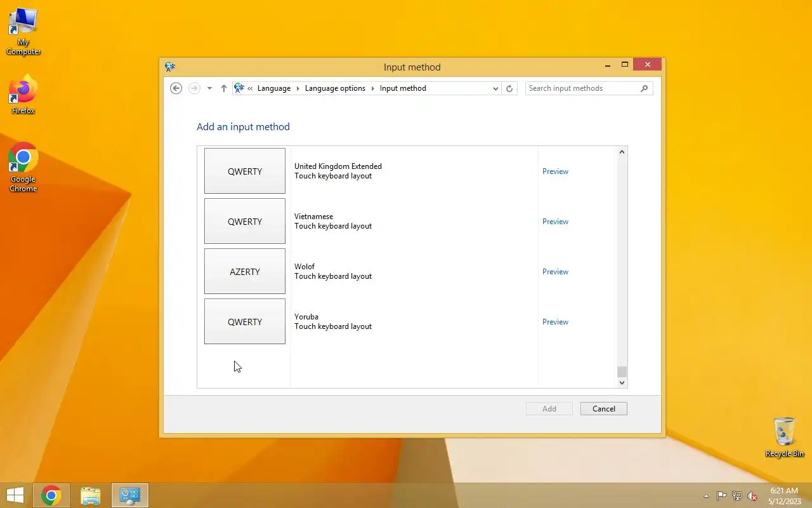This screenshot has height=508, width=812.
Task: Open Action Center flag in tray
Action: 722,496
